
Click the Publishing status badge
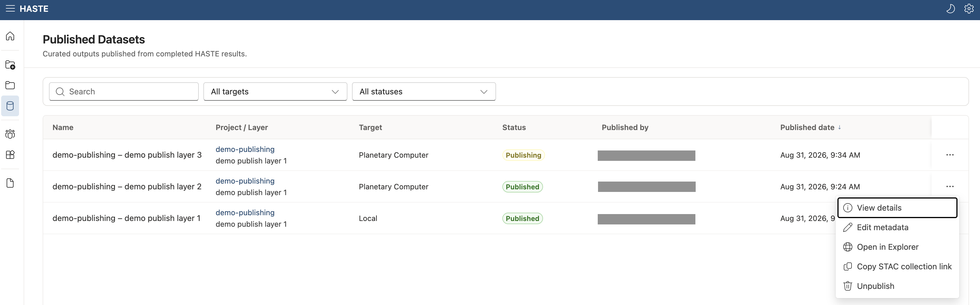523,155
